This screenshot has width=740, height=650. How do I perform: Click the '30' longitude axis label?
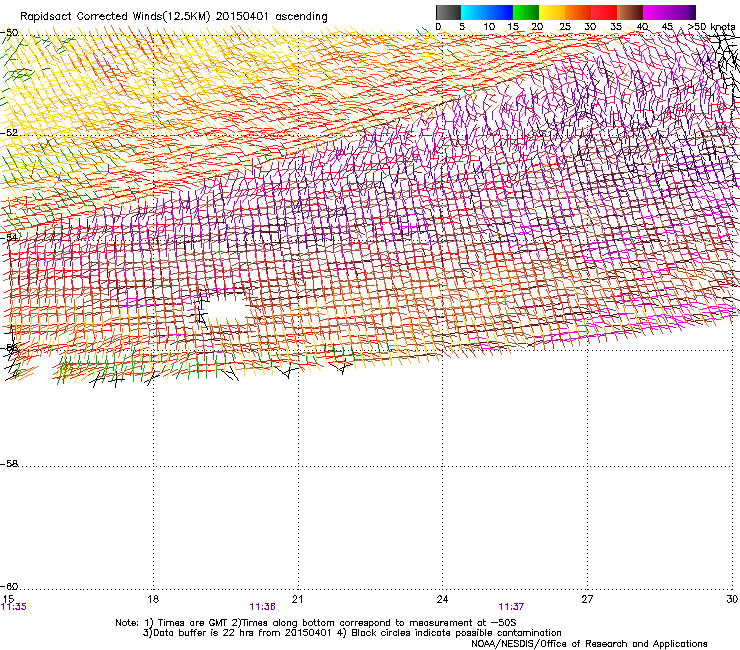click(732, 599)
